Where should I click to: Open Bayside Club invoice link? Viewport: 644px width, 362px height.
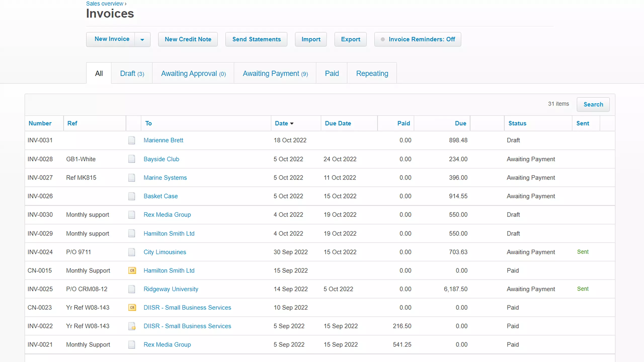[161, 159]
